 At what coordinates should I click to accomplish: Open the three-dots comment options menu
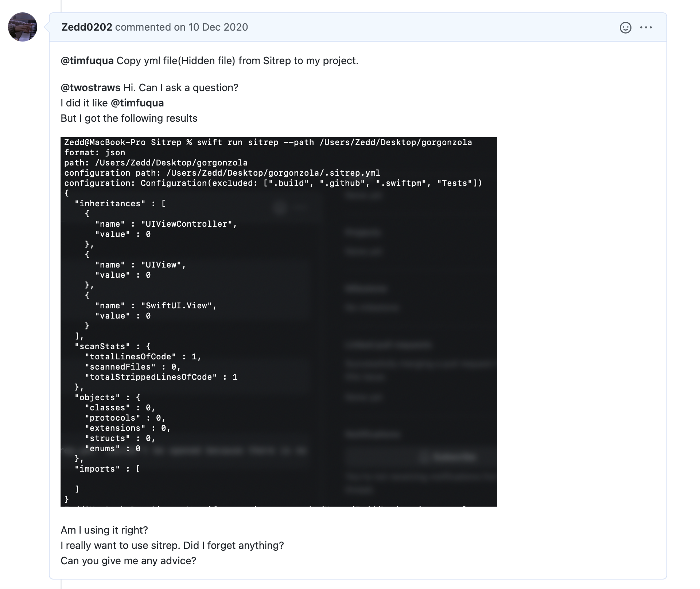coord(646,28)
